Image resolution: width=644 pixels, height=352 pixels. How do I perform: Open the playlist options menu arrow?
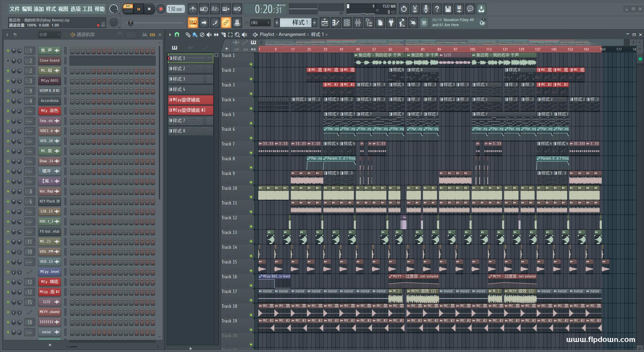point(170,35)
